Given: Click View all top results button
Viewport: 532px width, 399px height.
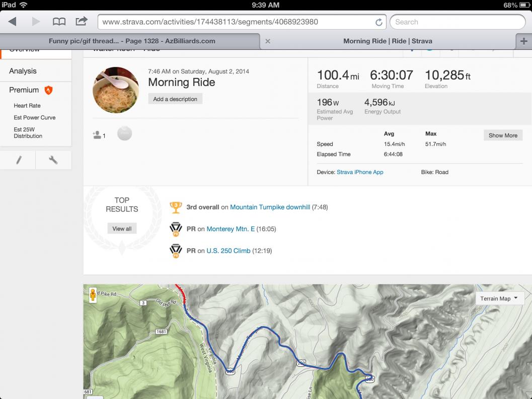Looking at the screenshot, I should pos(122,228).
